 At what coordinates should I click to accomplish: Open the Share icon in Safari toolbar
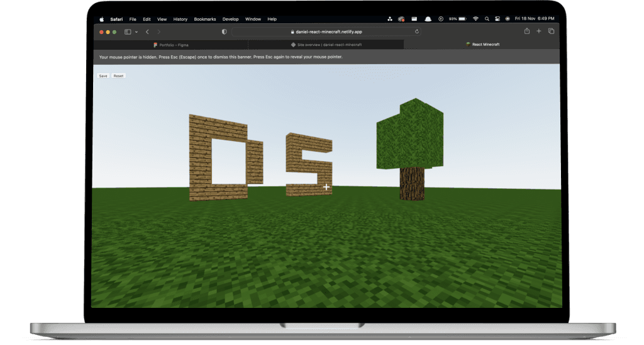point(526,31)
